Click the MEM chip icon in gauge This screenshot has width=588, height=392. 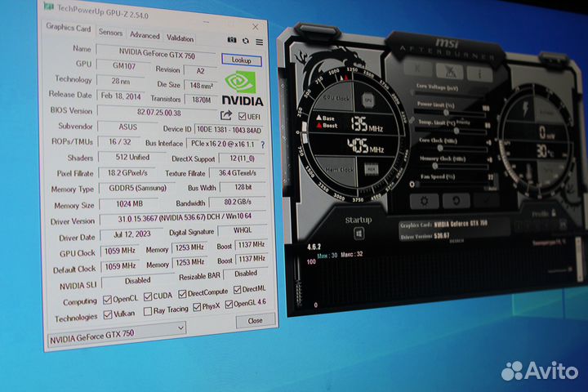pyautogui.click(x=372, y=170)
